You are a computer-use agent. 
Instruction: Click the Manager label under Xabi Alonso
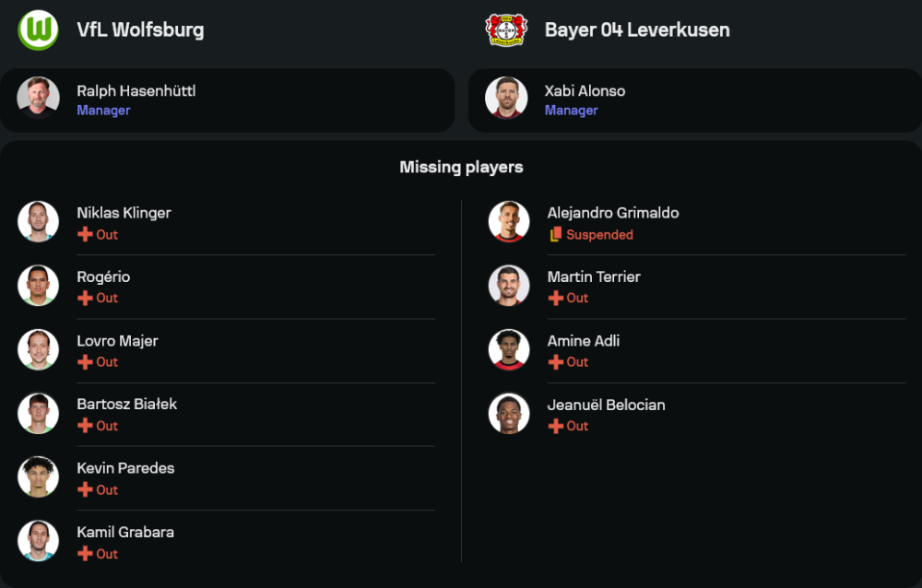(x=571, y=111)
